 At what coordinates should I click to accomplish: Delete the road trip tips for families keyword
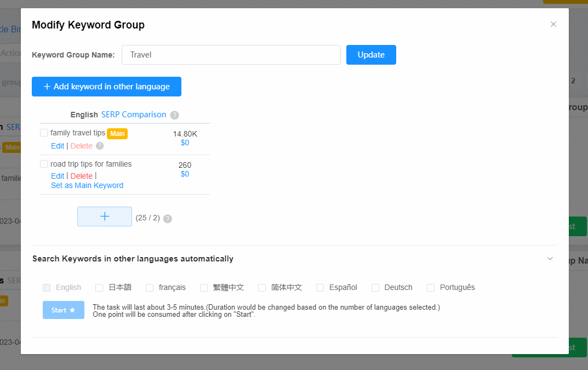pos(82,176)
